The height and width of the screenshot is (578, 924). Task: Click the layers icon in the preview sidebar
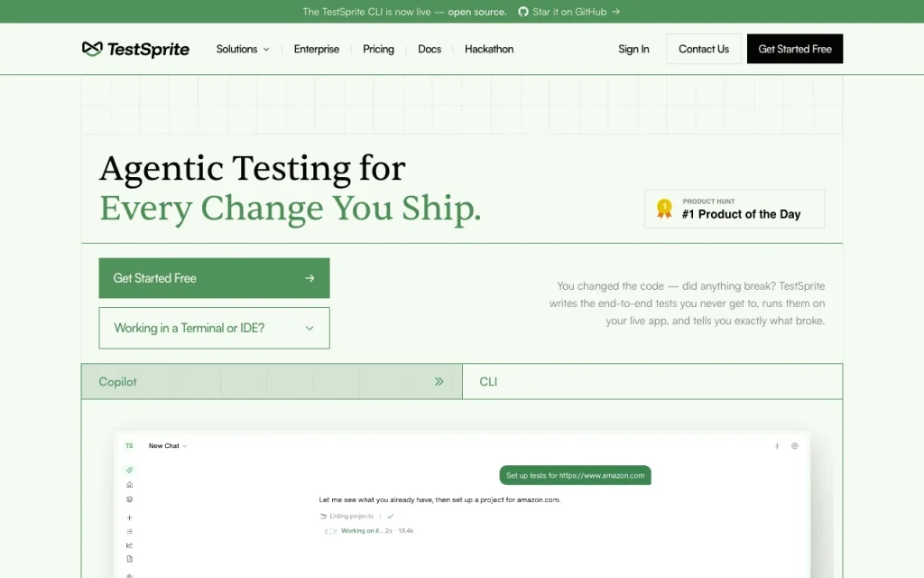tap(130, 499)
